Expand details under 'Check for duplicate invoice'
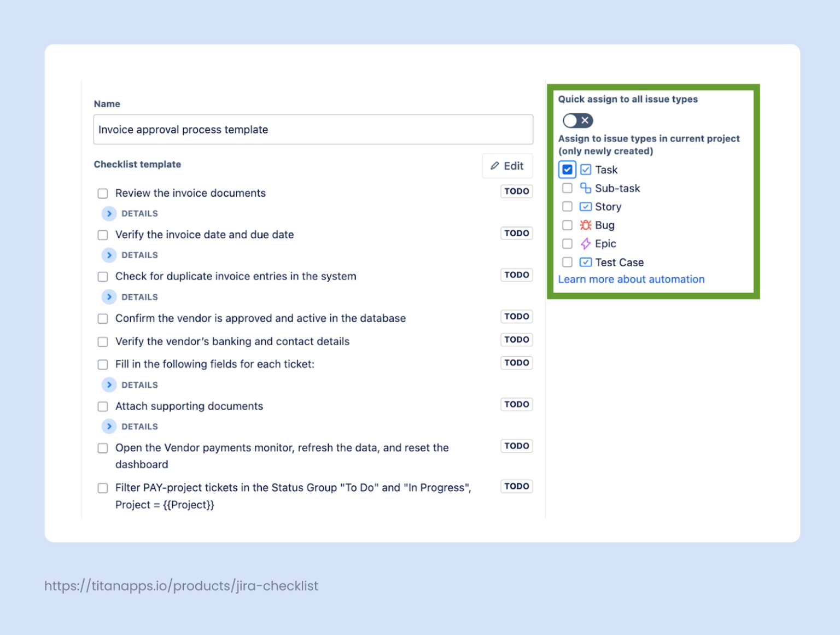This screenshot has height=635, width=840. tap(109, 297)
